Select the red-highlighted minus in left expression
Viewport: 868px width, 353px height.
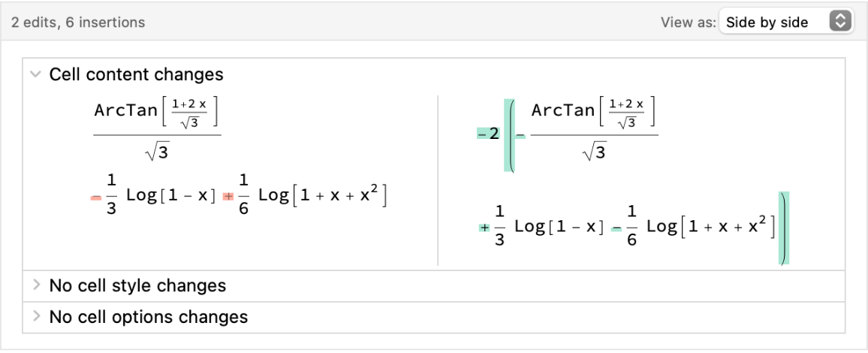(95, 198)
